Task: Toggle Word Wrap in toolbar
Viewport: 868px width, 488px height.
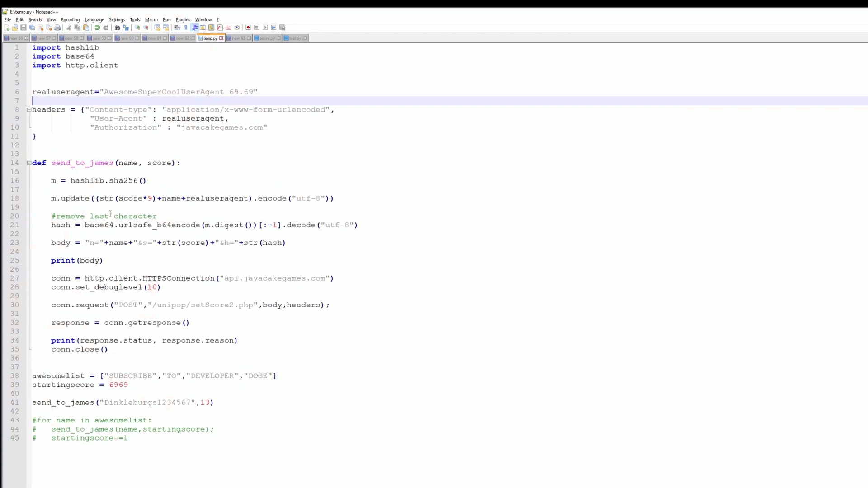Action: [x=177, y=28]
